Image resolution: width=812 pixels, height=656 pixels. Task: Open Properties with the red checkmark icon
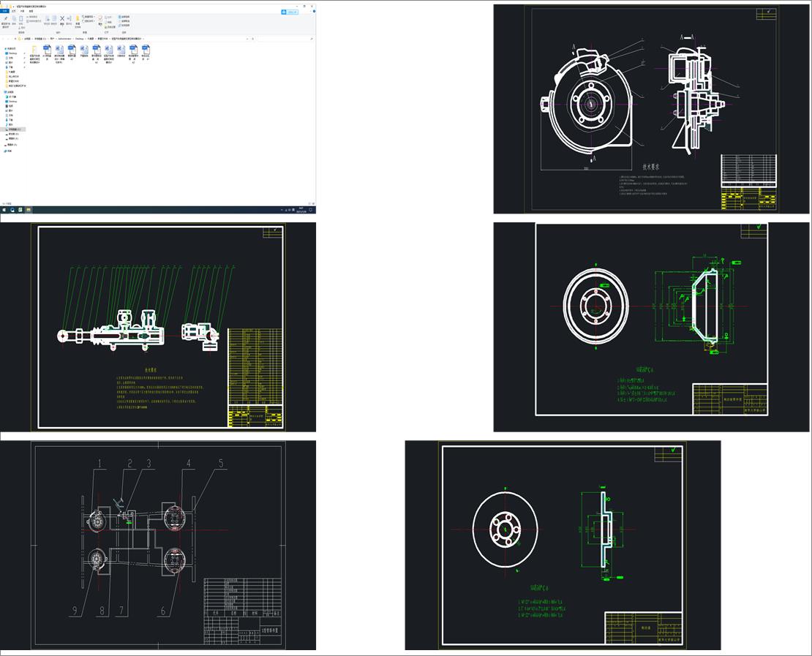coord(100,19)
